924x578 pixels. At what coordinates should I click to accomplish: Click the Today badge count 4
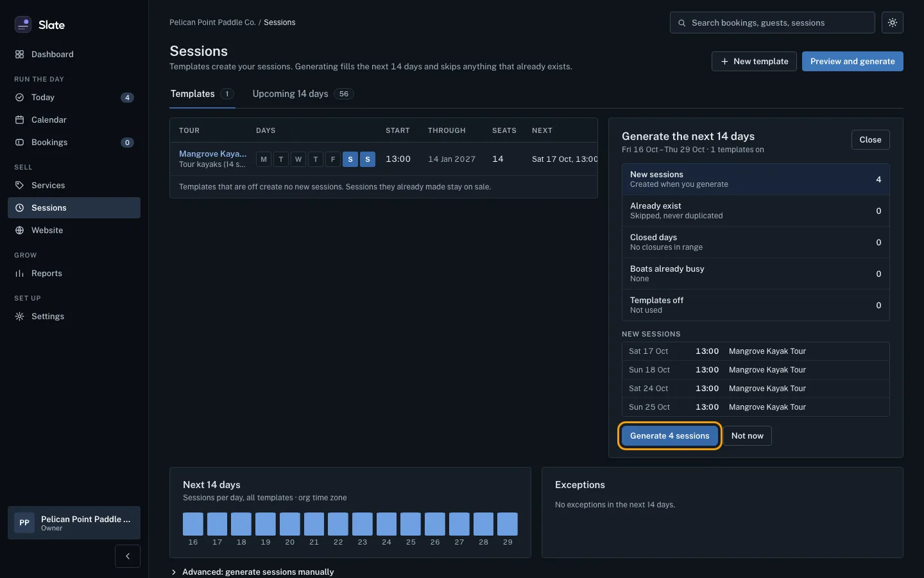127,98
